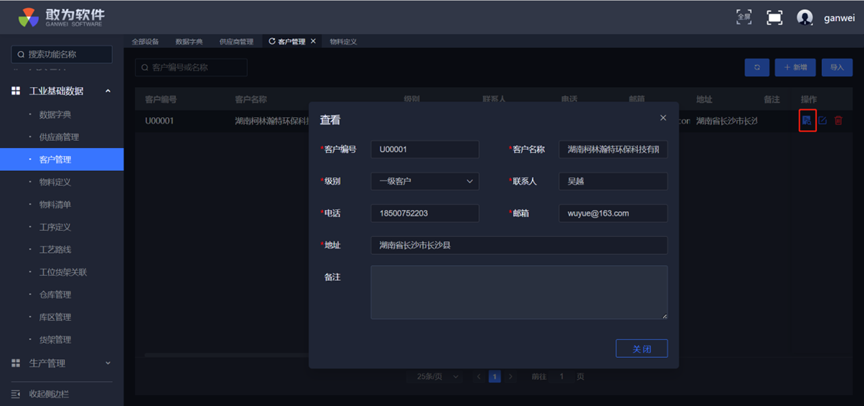Click the 备注 column header
The height and width of the screenshot is (406, 864).
tap(772, 100)
